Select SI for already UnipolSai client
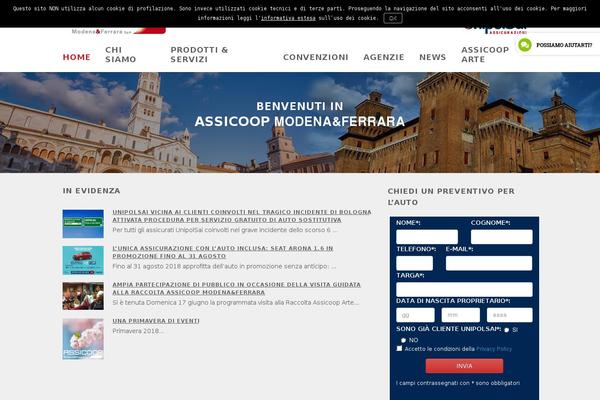600x400 pixels. point(507,330)
